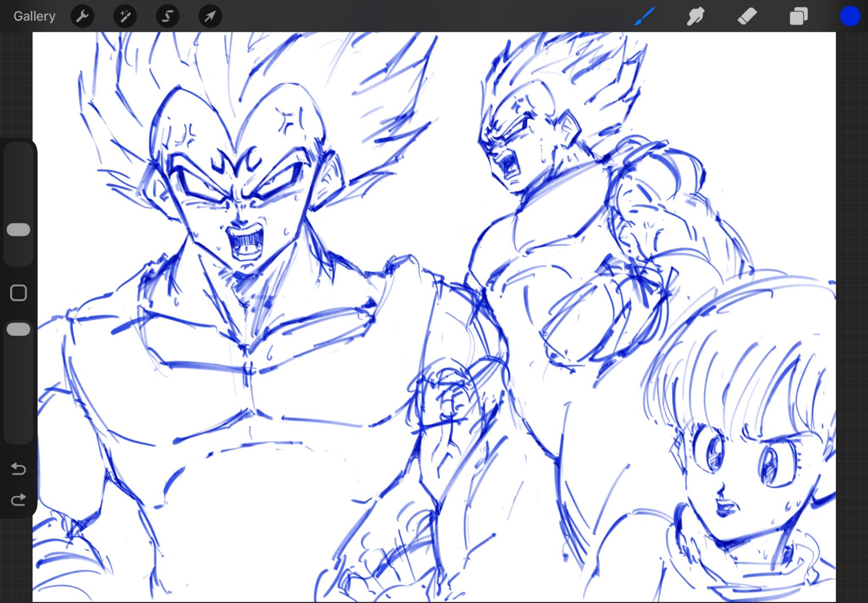Open the Actions wrench menu
The width and height of the screenshot is (868, 603).
point(82,16)
